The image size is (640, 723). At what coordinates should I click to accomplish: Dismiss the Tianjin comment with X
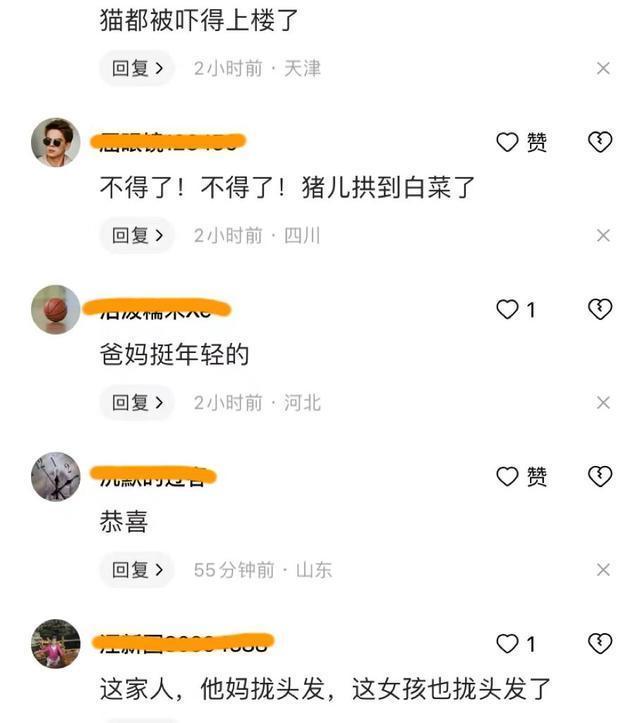pyautogui.click(x=603, y=68)
